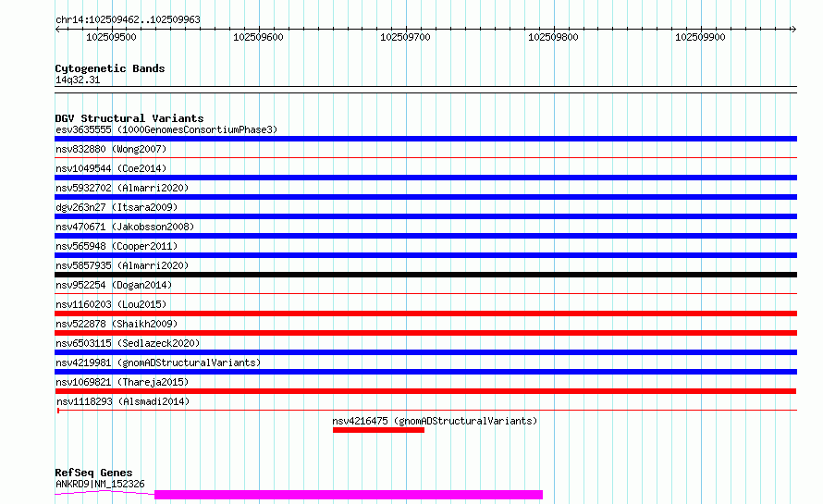Click ruler position 102509800
The width and height of the screenshot is (823, 504).
point(553,37)
